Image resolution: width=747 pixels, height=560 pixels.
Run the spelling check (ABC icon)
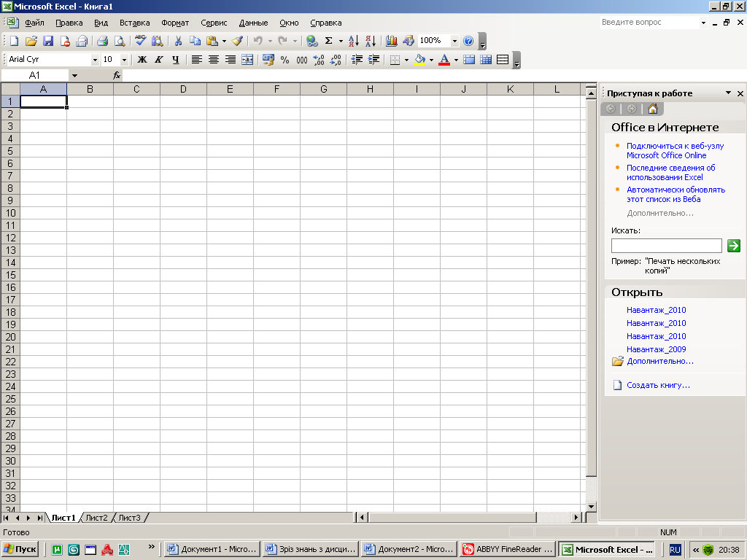coord(140,41)
